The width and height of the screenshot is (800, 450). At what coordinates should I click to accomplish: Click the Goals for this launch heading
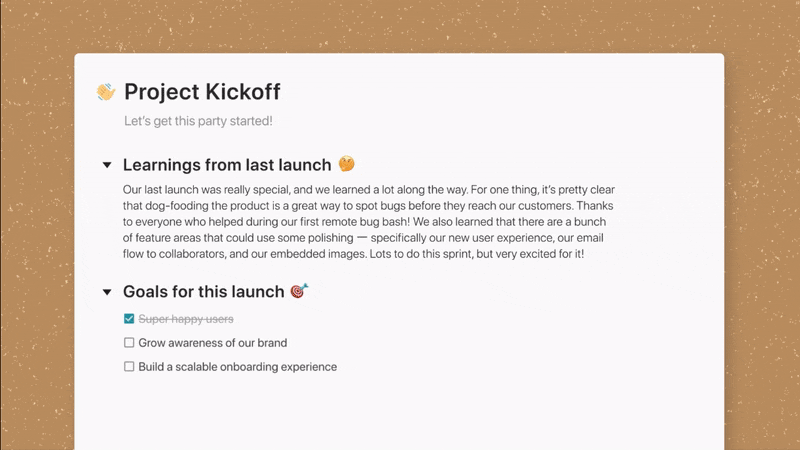click(x=203, y=292)
